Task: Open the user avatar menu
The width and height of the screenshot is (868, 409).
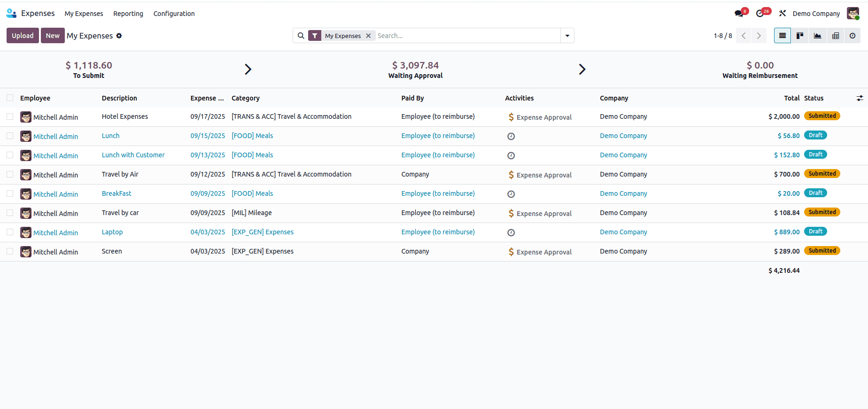Action: click(853, 13)
